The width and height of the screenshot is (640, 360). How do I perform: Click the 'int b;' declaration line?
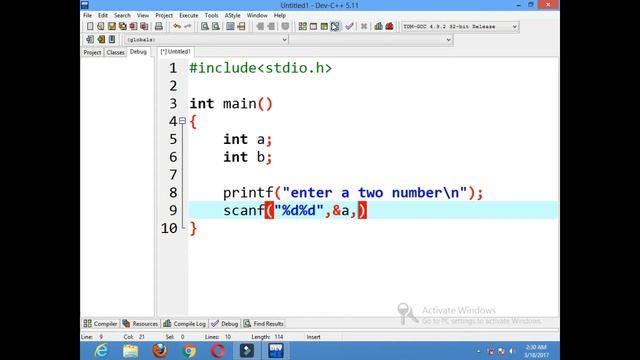tap(247, 157)
